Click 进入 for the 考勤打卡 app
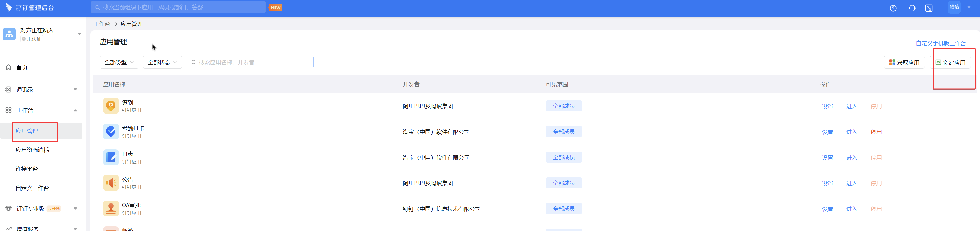Viewport: 980px width, 231px height. 851,132
